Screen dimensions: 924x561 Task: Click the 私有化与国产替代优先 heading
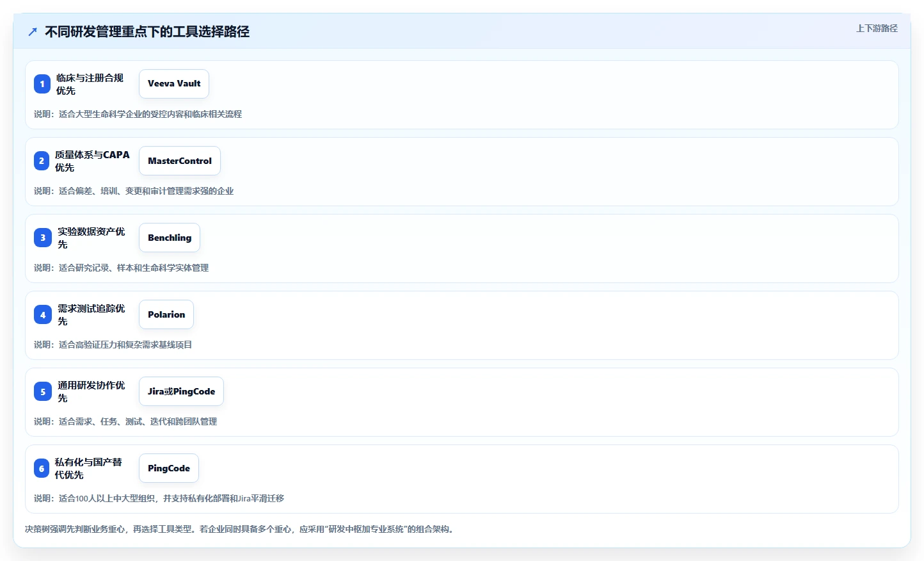[88, 468]
